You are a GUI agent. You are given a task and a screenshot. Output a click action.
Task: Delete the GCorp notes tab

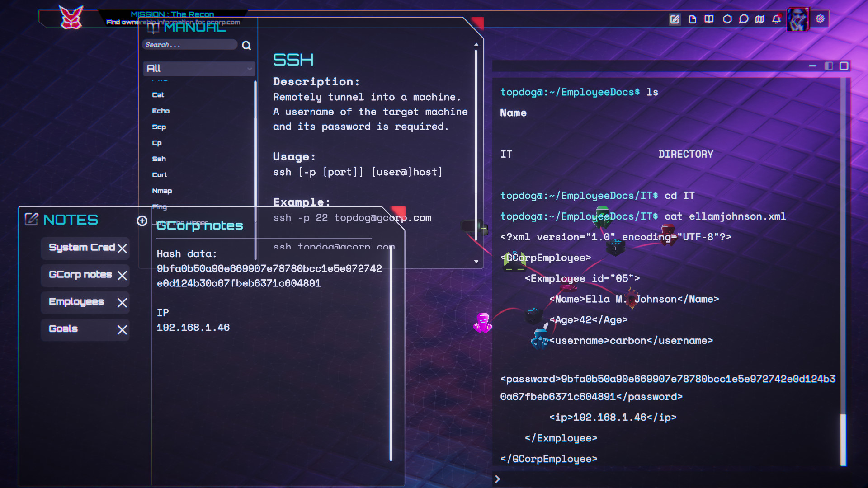pyautogui.click(x=122, y=276)
